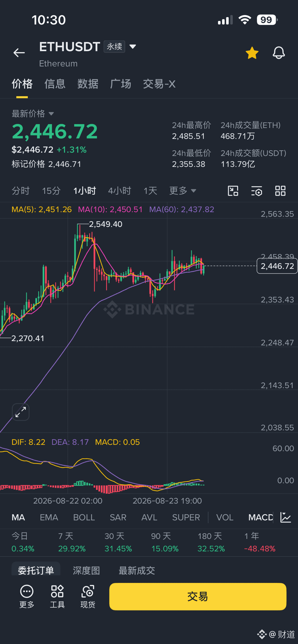Image resolution: width=298 pixels, height=644 pixels.
Task: Tap the 90 天 15.09% performance
Action: [x=165, y=542]
